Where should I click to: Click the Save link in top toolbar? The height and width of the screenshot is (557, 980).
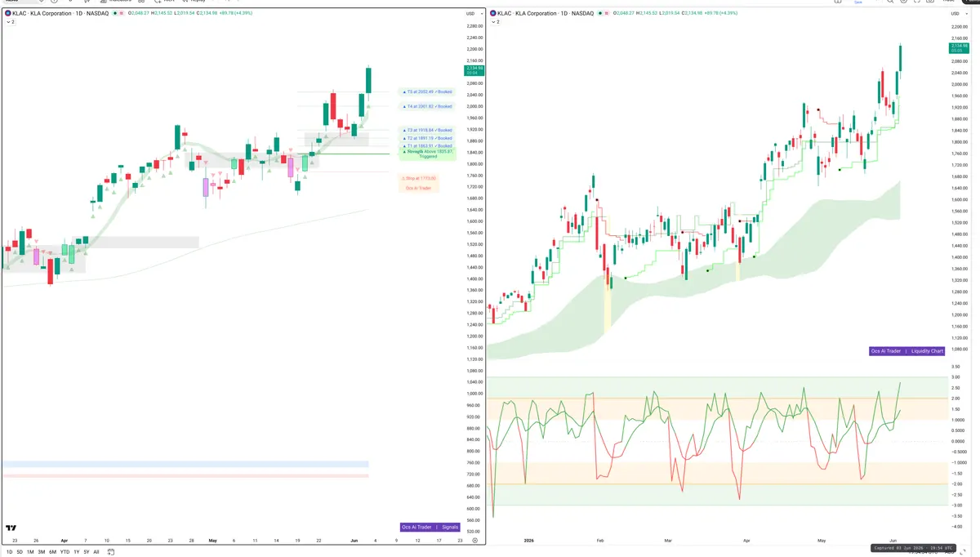click(857, 2)
